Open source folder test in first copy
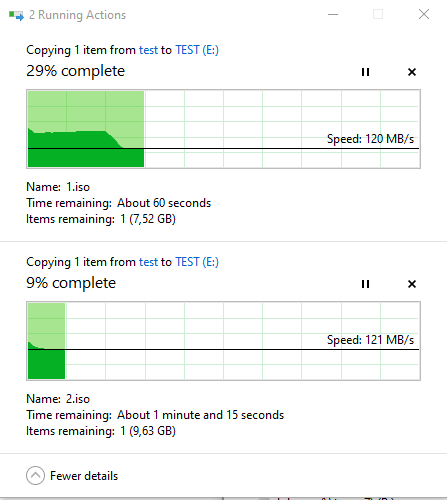447x500 pixels. (148, 50)
